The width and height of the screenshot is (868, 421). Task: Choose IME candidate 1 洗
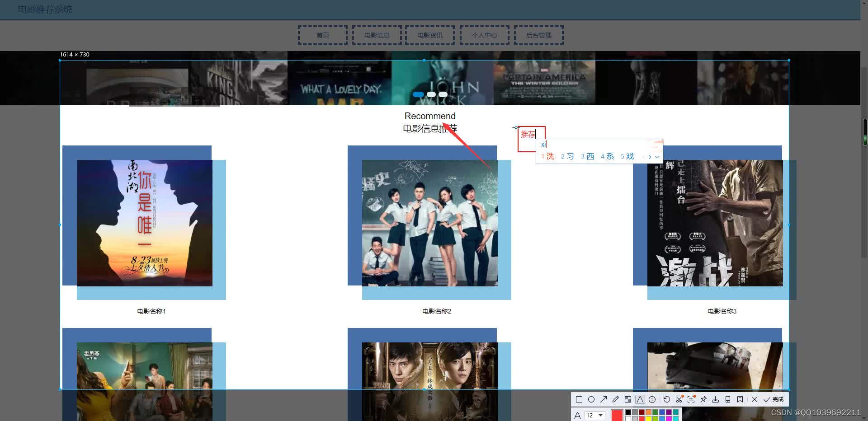(547, 156)
